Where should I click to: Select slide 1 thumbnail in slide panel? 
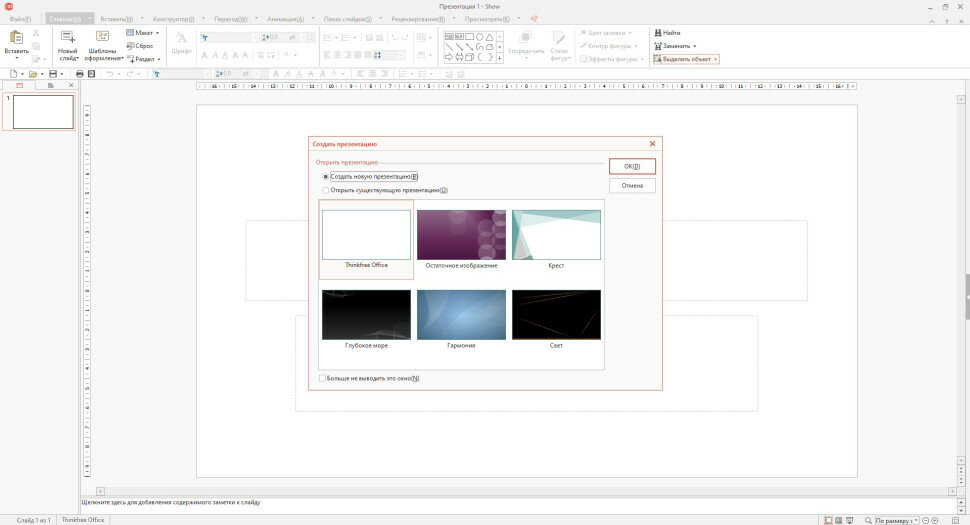click(x=43, y=112)
